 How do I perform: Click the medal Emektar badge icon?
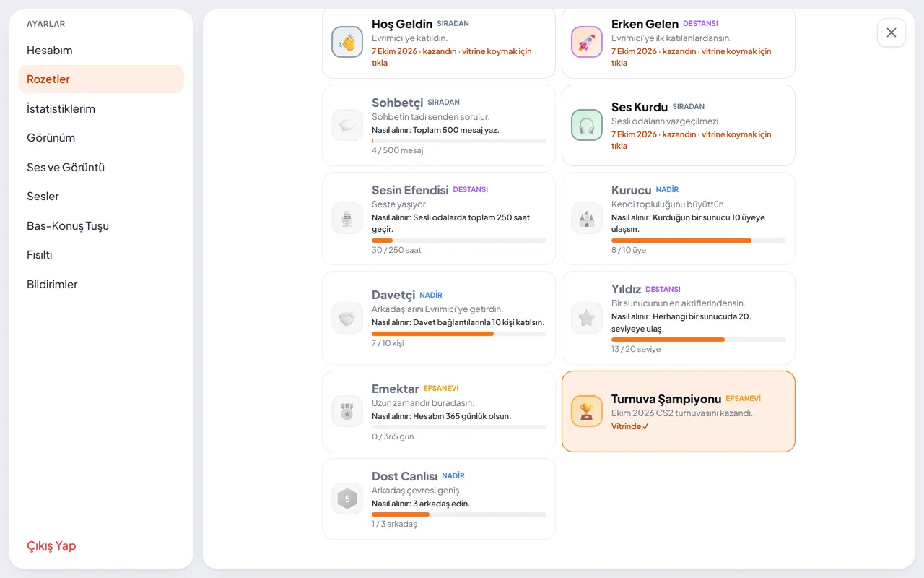click(x=347, y=411)
